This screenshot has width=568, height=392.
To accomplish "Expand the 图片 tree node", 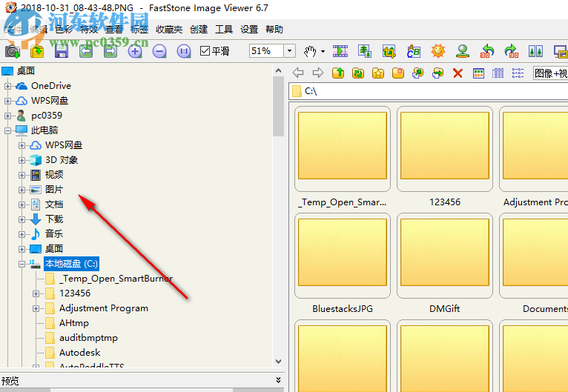I will (x=22, y=190).
